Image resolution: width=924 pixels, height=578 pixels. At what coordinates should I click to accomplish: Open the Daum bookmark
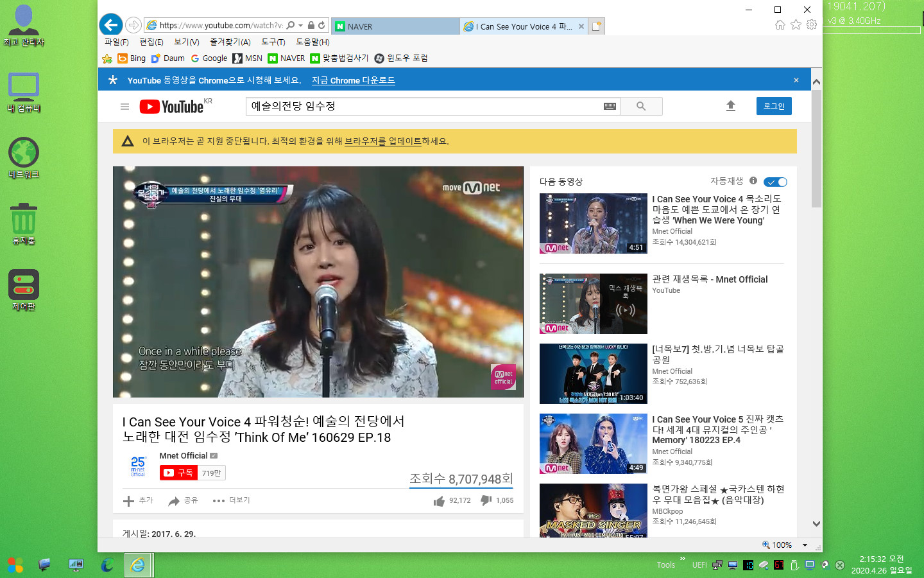click(x=167, y=58)
